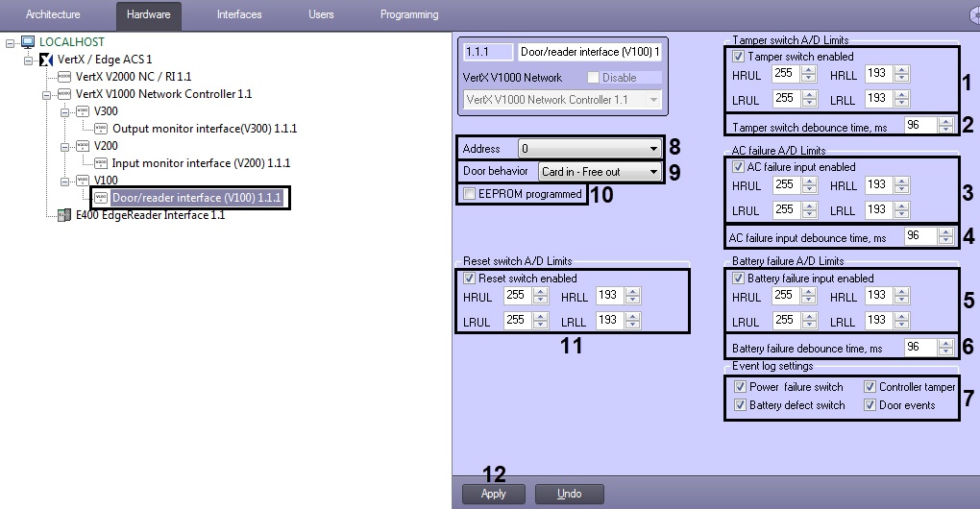Image resolution: width=980 pixels, height=509 pixels.
Task: Select Output monitor interface(V300) 1.1.1 item
Action: click(205, 129)
